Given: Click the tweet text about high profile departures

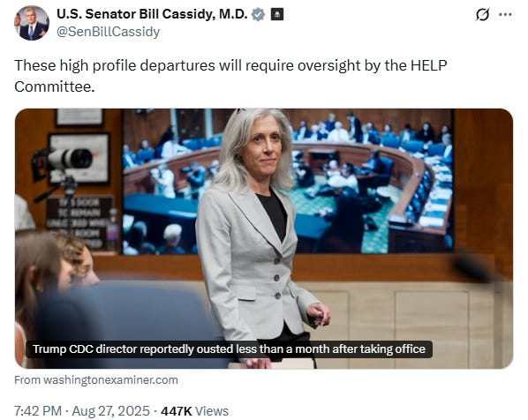Looking at the screenshot, I should [x=230, y=76].
